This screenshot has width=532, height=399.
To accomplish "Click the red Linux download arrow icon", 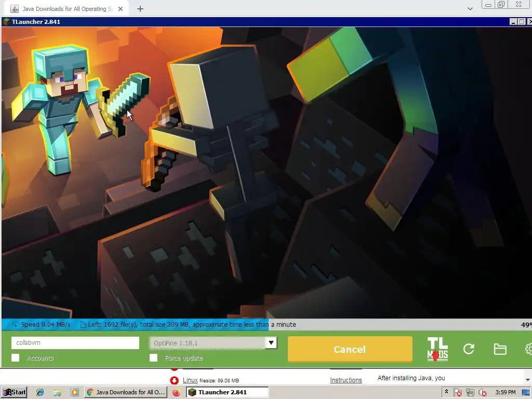I will click(175, 380).
